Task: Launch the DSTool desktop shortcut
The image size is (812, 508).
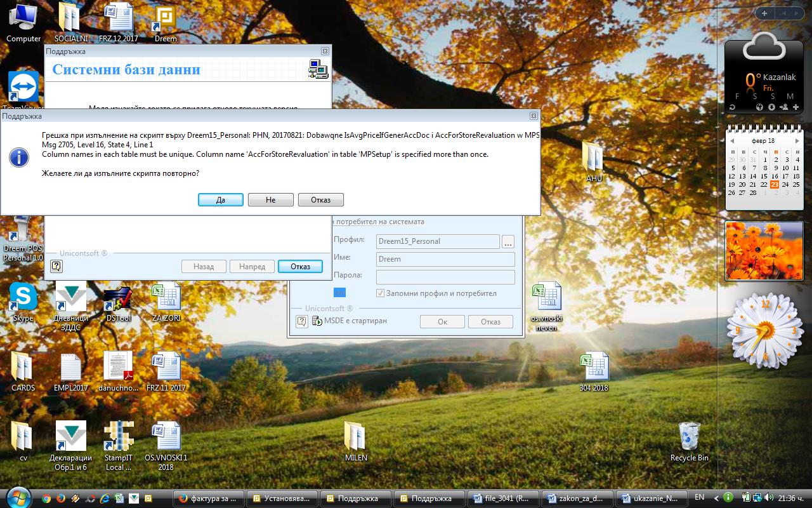Action: click(x=118, y=302)
